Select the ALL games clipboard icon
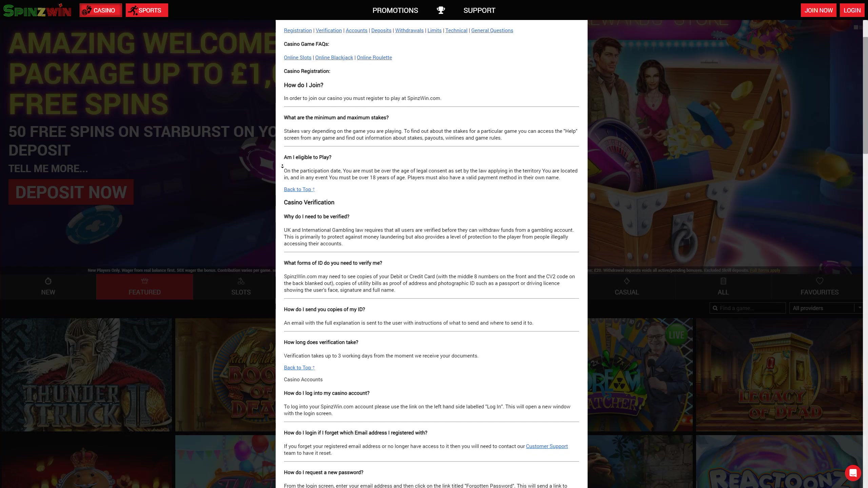Screen dimensions: 868x488 723,282
